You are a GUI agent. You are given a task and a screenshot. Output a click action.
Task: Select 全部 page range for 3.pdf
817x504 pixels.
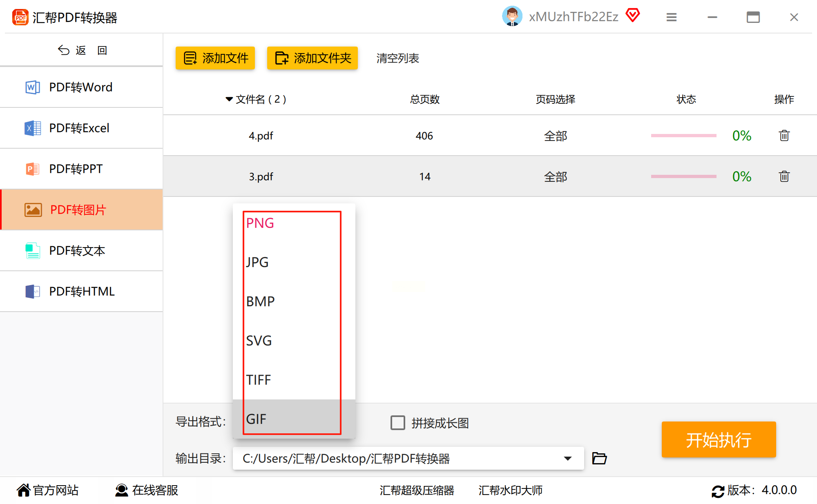pos(555,176)
